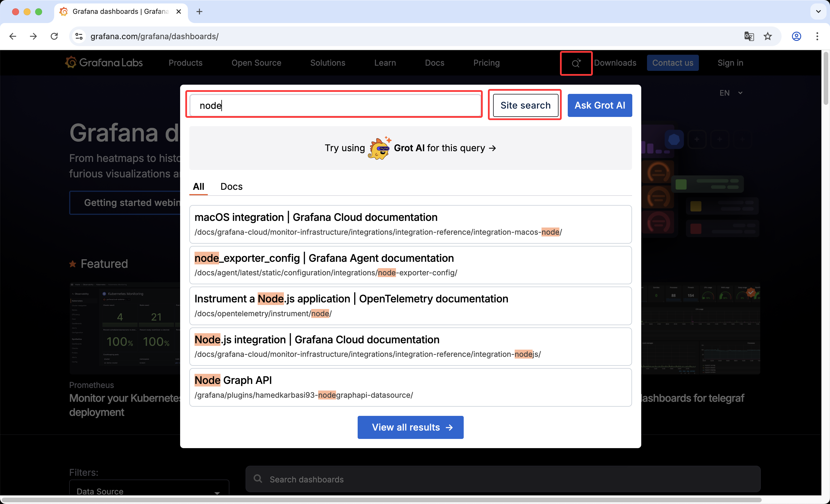Open the Kubernetes Monitoring dashboard thumbnail
The height and width of the screenshot is (504, 830).
[125, 328]
